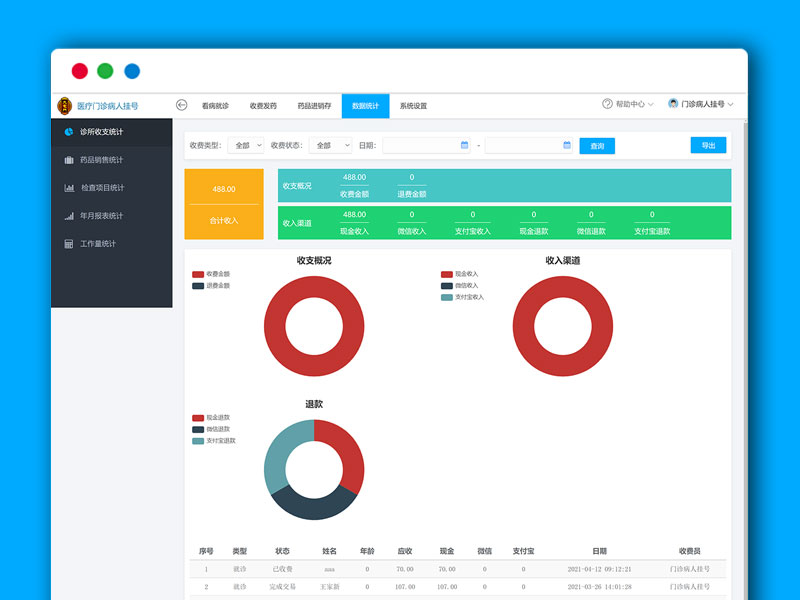Open the start date calendar icon
The height and width of the screenshot is (600, 800).
464,145
